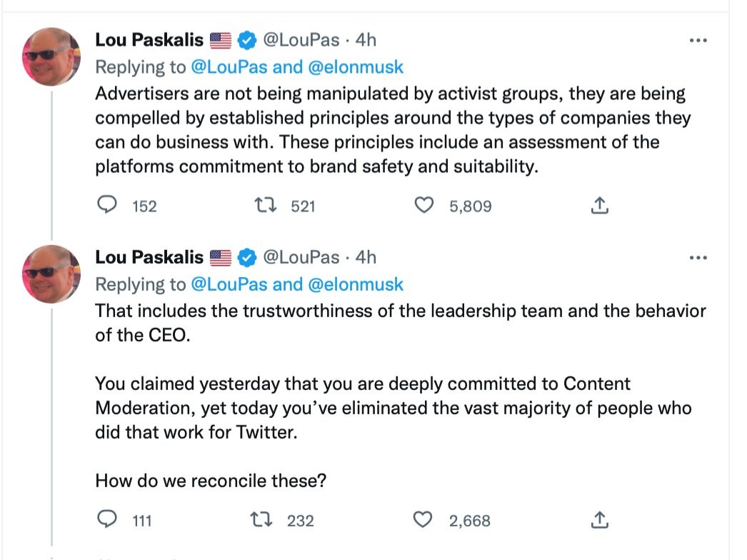Open @elonmusk mention in first tweet

(356, 67)
